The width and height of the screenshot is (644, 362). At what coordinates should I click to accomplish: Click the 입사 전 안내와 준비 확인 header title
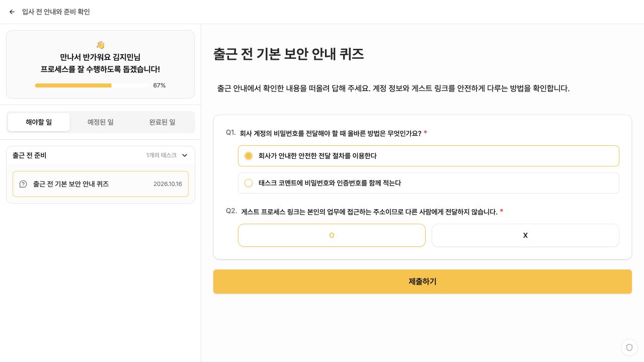56,12
